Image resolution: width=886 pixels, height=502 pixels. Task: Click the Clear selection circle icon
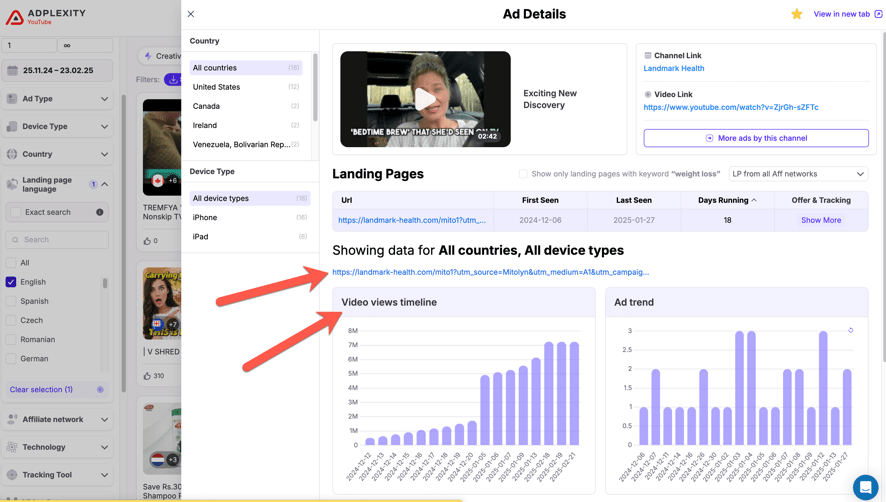tap(100, 390)
